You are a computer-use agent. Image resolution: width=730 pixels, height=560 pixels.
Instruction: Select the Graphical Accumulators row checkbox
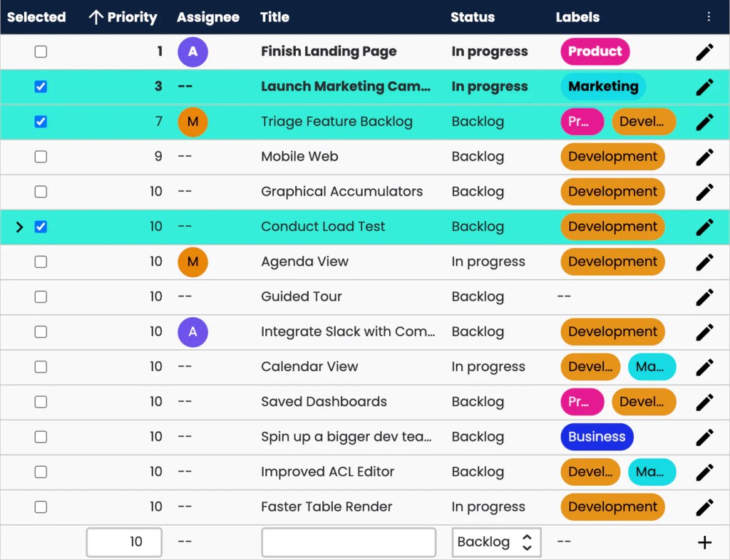coord(41,192)
